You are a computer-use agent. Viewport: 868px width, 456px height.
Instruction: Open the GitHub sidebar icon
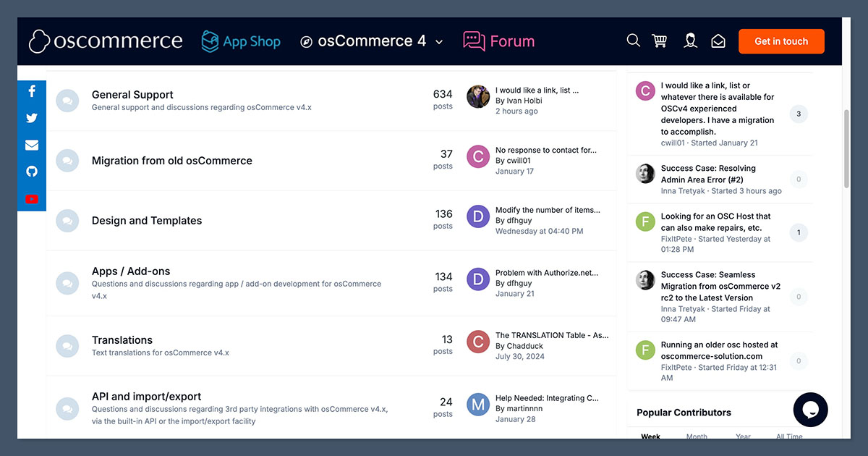tap(31, 172)
